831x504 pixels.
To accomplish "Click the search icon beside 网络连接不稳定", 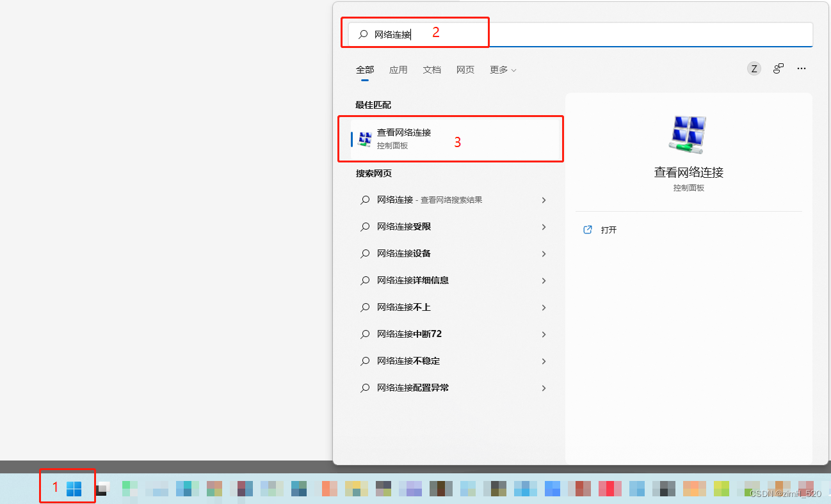I will point(364,361).
